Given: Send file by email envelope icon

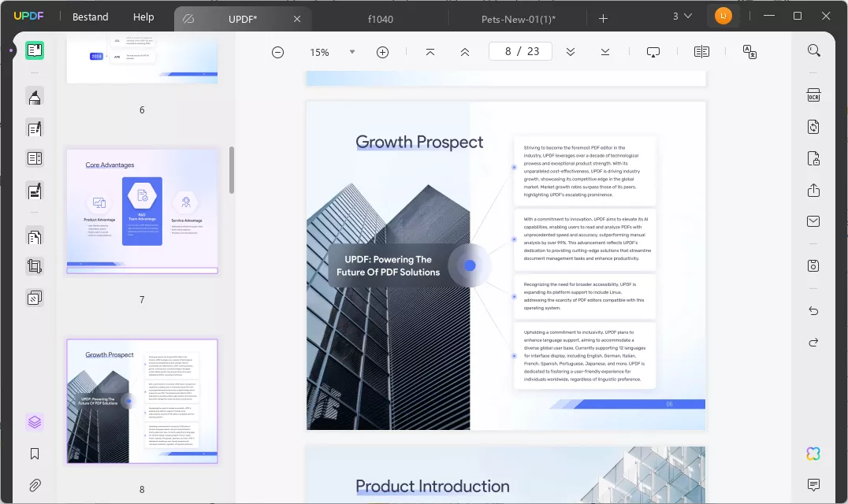Looking at the screenshot, I should pyautogui.click(x=813, y=222).
